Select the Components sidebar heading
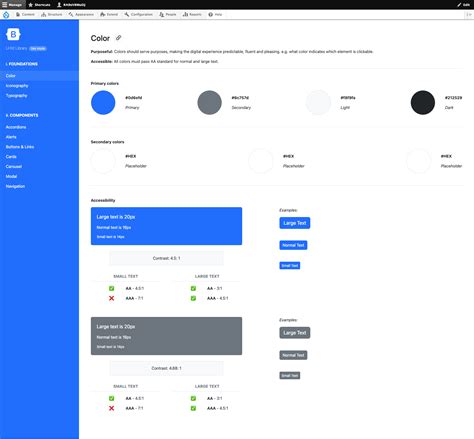 22,115
